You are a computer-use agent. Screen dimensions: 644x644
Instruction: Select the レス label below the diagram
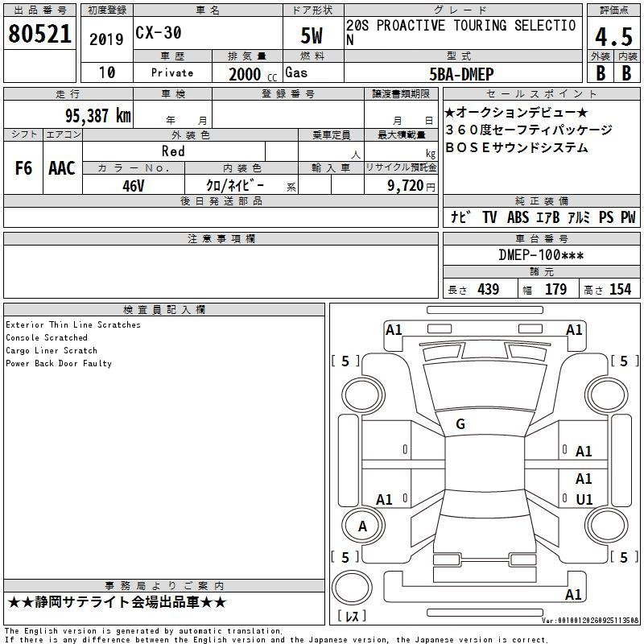point(352,616)
